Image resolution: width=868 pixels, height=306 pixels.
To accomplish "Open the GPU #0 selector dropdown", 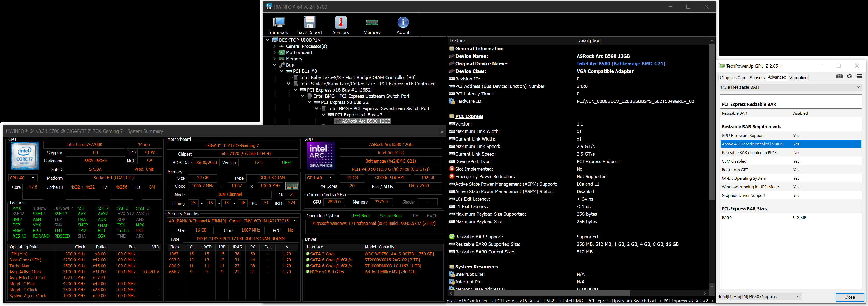I will [x=320, y=178].
